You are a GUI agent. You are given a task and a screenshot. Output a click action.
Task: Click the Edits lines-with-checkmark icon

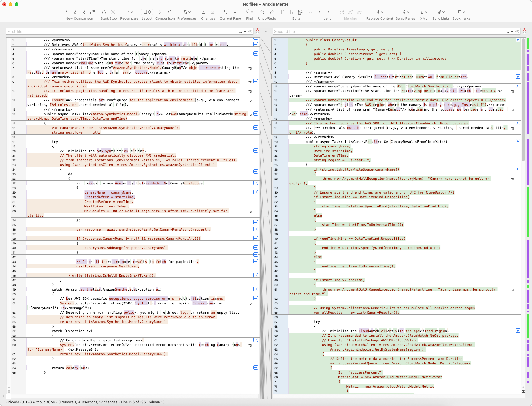click(310, 12)
